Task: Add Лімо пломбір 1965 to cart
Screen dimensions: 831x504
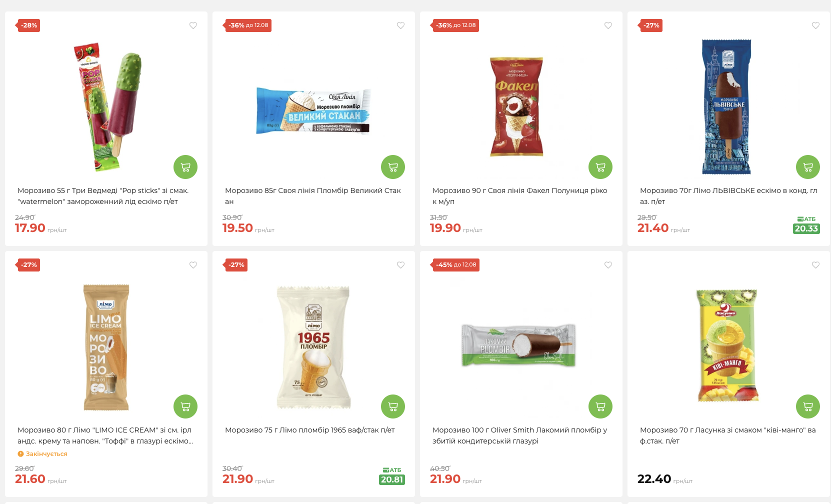Action: point(393,406)
